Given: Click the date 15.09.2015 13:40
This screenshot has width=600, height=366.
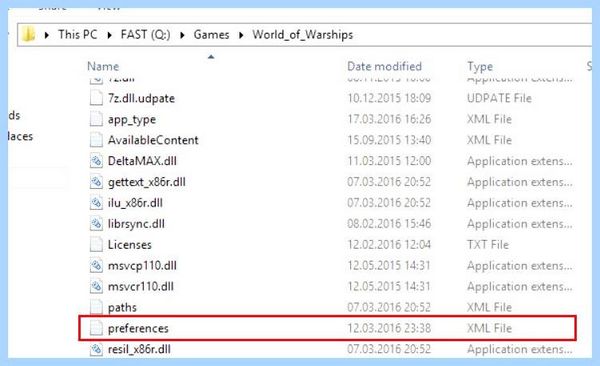Looking at the screenshot, I should pyautogui.click(x=389, y=140).
